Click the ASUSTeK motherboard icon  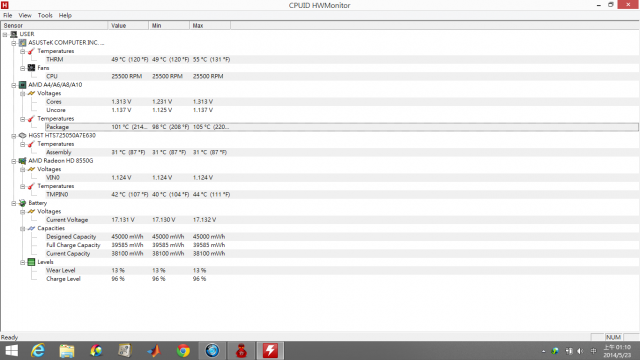point(23,42)
